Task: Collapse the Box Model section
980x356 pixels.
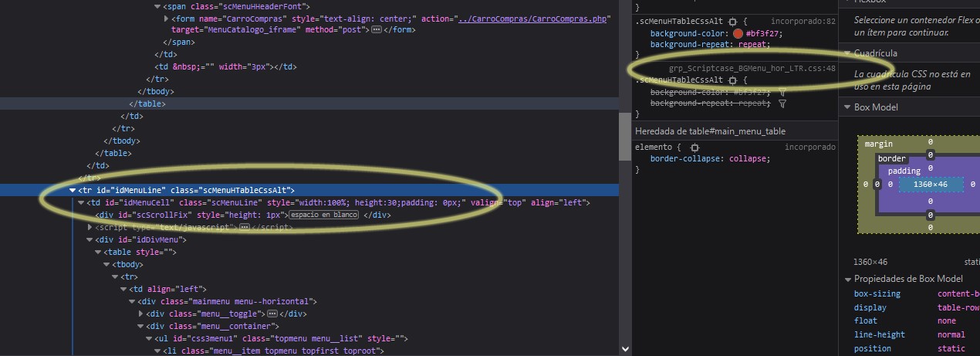Action: 847,107
